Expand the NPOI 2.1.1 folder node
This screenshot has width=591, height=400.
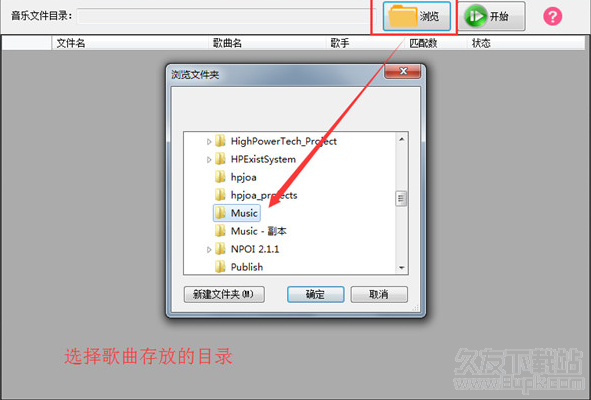[x=209, y=249]
